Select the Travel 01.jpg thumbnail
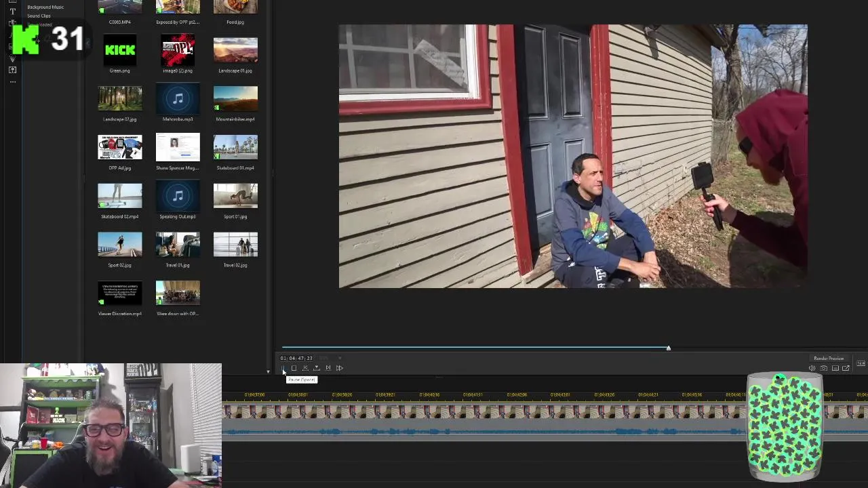Image resolution: width=868 pixels, height=488 pixels. pos(178,245)
